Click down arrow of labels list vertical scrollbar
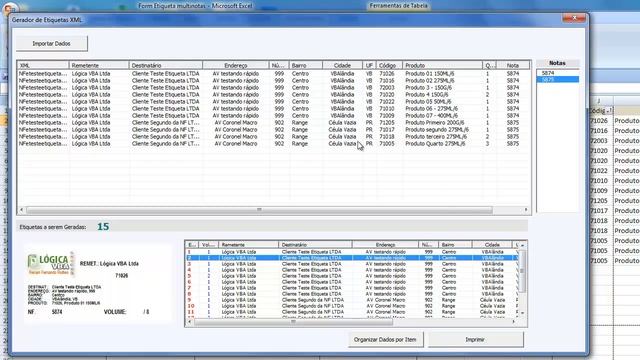The image size is (640, 360). tap(522, 313)
